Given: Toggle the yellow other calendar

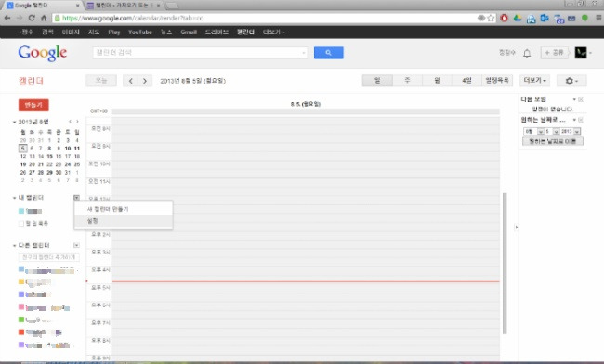Looking at the screenshot, I should click(x=21, y=281).
